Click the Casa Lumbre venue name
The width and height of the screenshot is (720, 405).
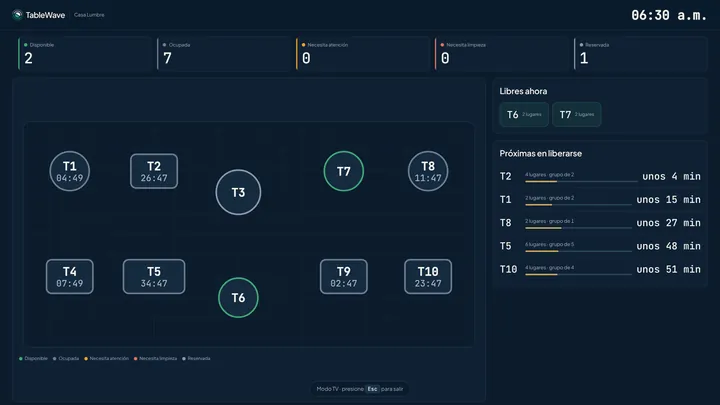89,15
